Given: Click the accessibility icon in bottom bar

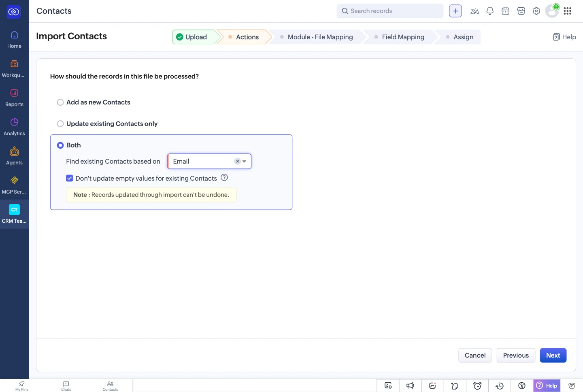Looking at the screenshot, I should pos(522,386).
